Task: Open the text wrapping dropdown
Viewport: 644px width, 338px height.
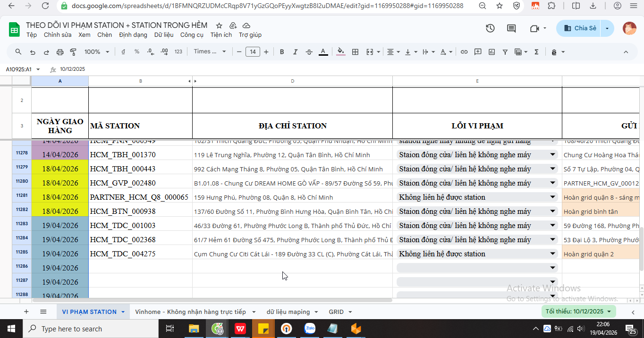Action: coord(428,52)
